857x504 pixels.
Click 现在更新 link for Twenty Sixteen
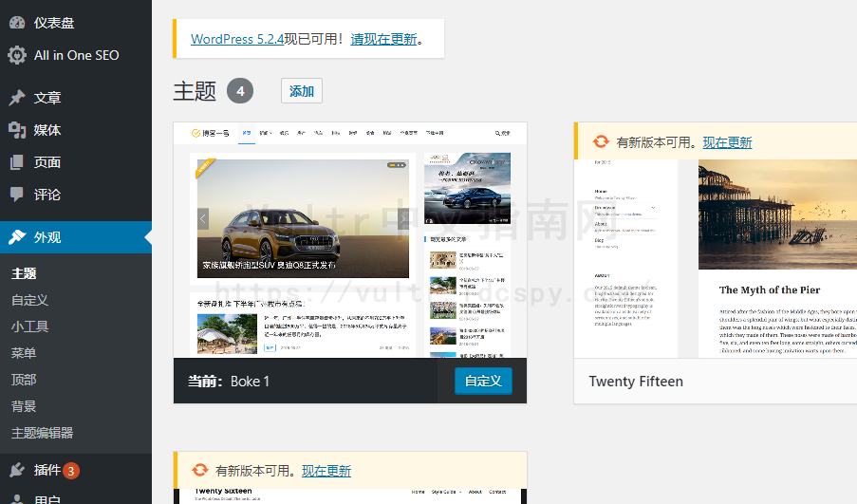pyautogui.click(x=326, y=471)
